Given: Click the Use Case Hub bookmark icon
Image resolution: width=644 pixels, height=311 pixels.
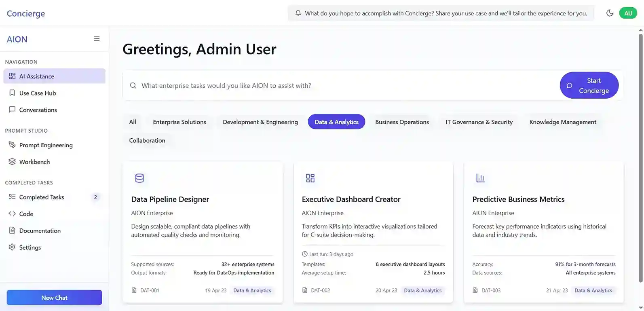Looking at the screenshot, I should pos(12,93).
